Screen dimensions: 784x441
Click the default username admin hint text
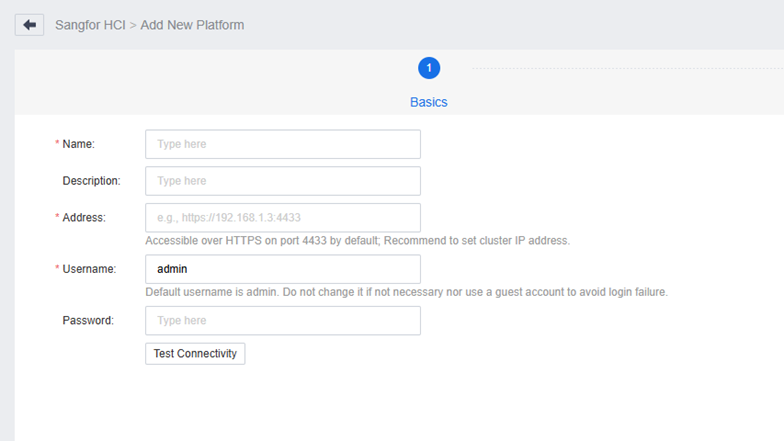406,292
